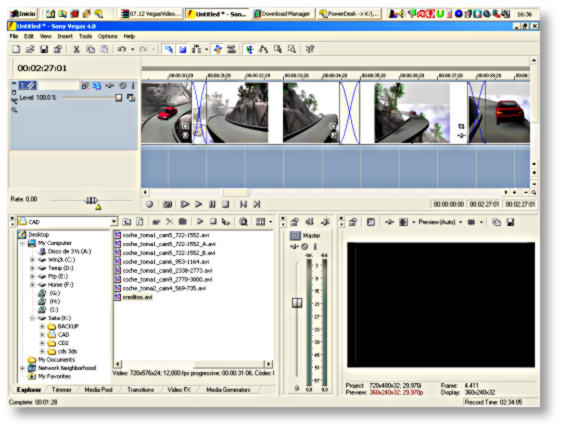The height and width of the screenshot is (430, 563).
Task: Click Delete X icon in Explorer toolbar
Action: 169,222
